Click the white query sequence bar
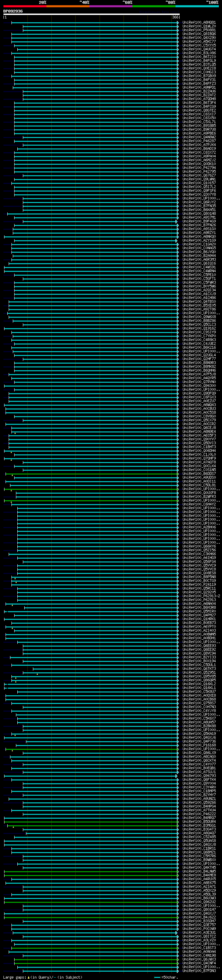 pyautogui.click(x=92, y=15)
